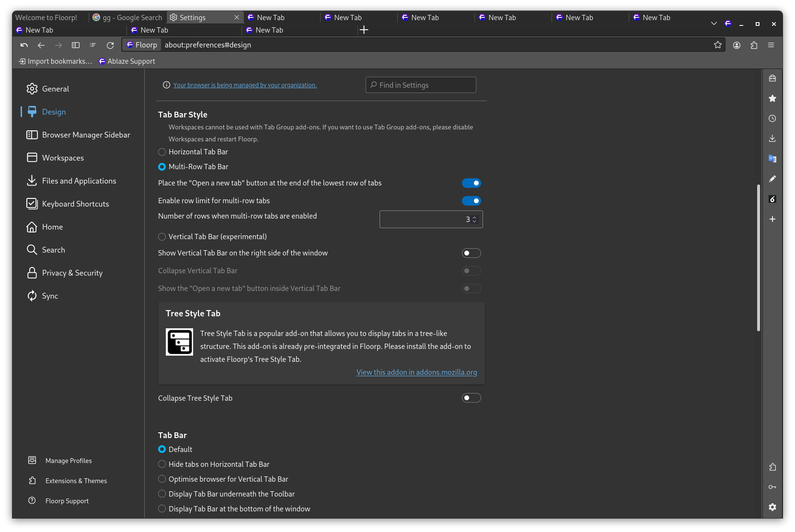This screenshot has height=532, width=795.
Task: Open the Firefox application menu
Action: click(x=772, y=45)
